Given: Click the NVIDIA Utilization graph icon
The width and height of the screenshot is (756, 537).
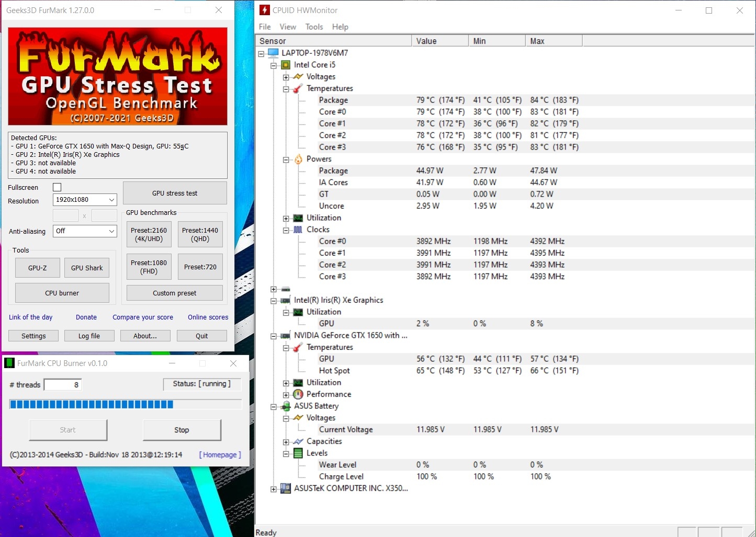Looking at the screenshot, I should click(x=298, y=383).
